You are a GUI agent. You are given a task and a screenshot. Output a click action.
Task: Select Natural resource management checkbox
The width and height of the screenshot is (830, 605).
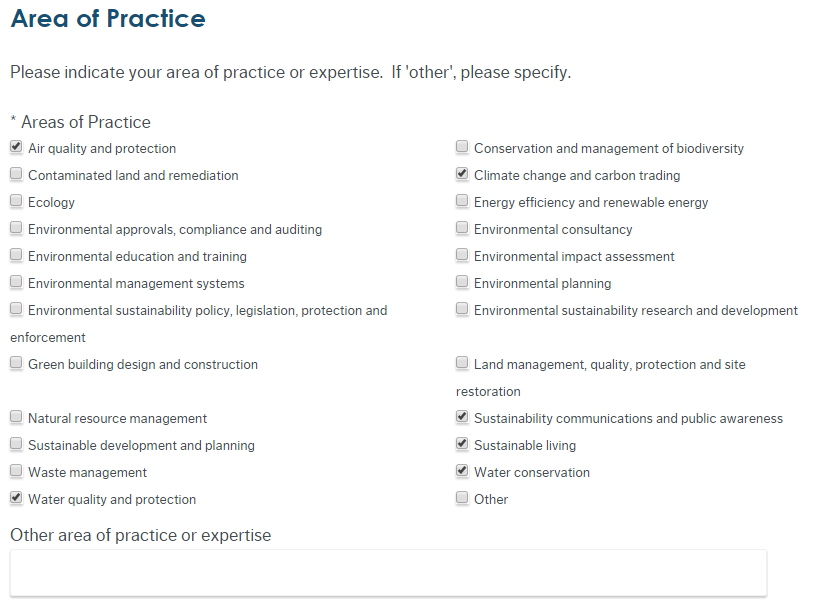point(16,418)
